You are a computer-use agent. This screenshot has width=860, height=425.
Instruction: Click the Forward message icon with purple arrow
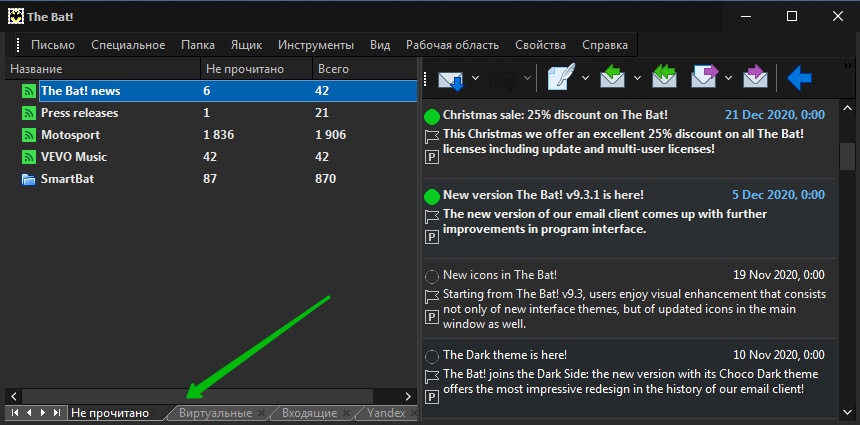pyautogui.click(x=705, y=77)
